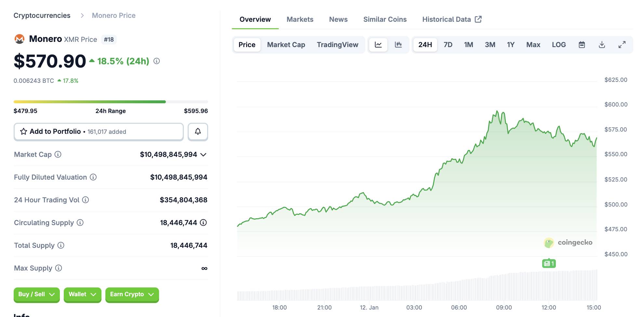The width and height of the screenshot is (644, 317).
Task: Switch to the News tab
Action: (338, 19)
